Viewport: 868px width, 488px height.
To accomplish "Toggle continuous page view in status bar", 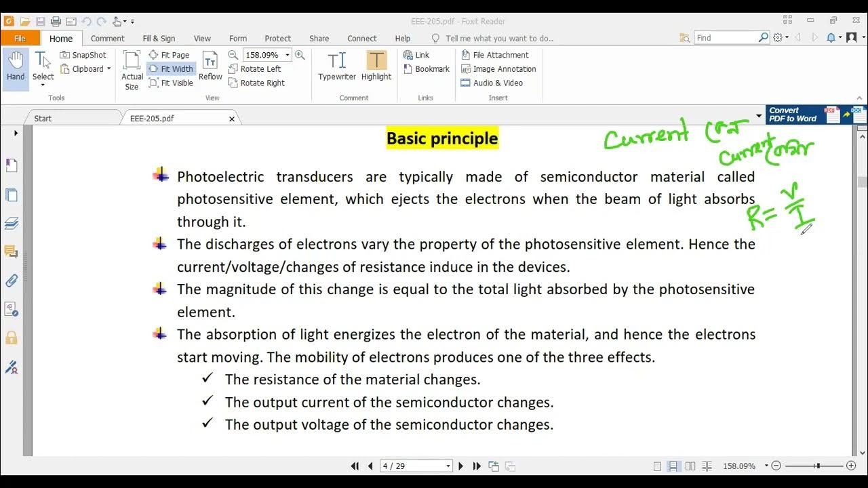I will click(673, 466).
